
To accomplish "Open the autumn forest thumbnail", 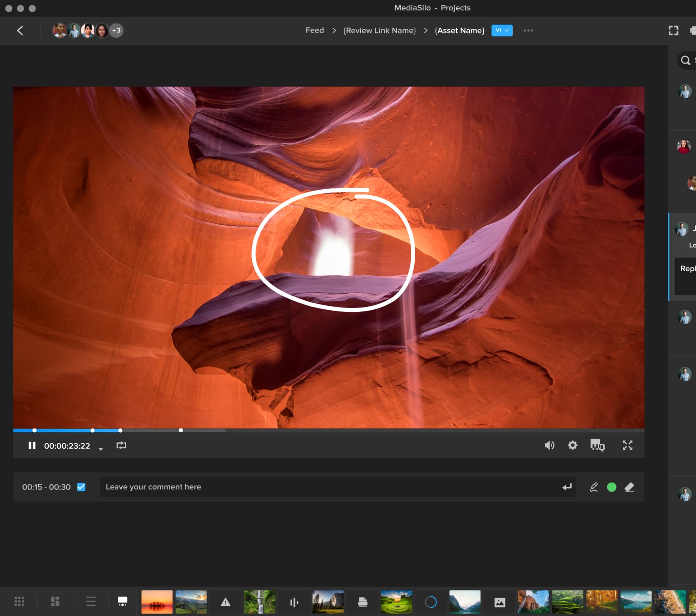I will point(602,601).
